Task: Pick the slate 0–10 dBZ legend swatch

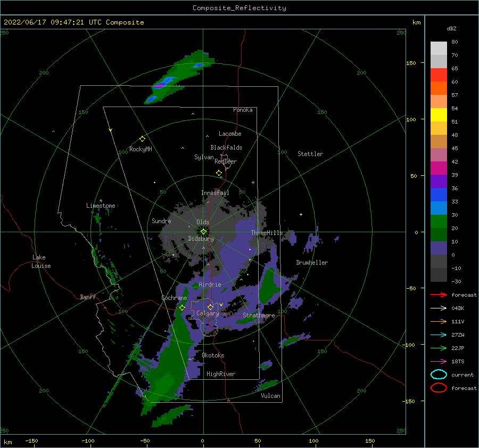Action: [x=439, y=248]
